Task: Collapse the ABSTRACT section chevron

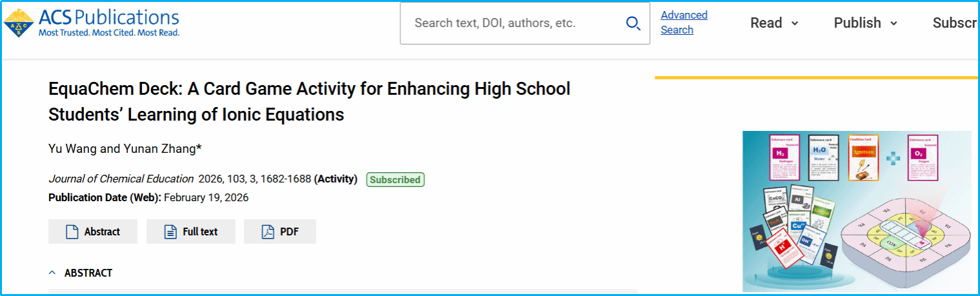Action: [x=52, y=273]
